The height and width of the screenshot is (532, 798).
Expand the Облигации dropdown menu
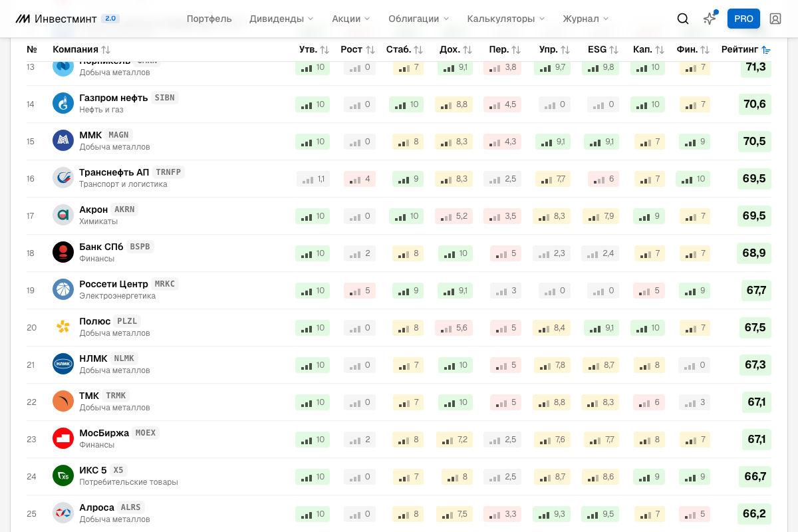click(419, 19)
